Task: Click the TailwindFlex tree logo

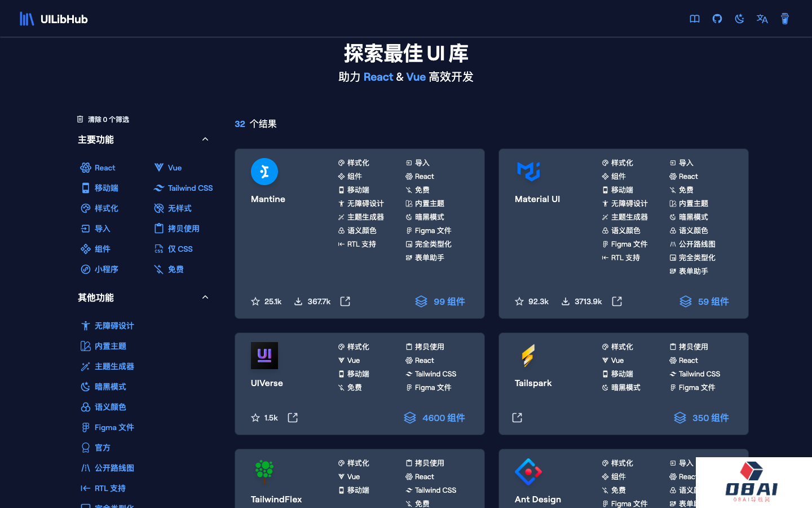Action: click(264, 472)
